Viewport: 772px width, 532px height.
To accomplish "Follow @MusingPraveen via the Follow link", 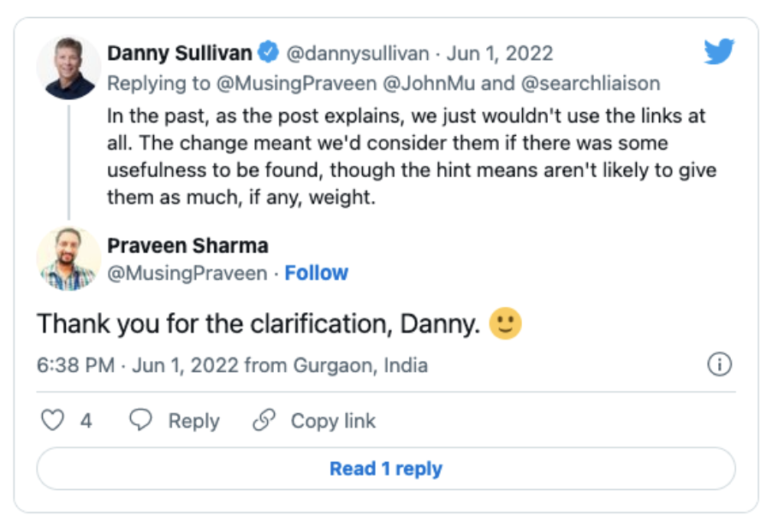I will pyautogui.click(x=316, y=273).
